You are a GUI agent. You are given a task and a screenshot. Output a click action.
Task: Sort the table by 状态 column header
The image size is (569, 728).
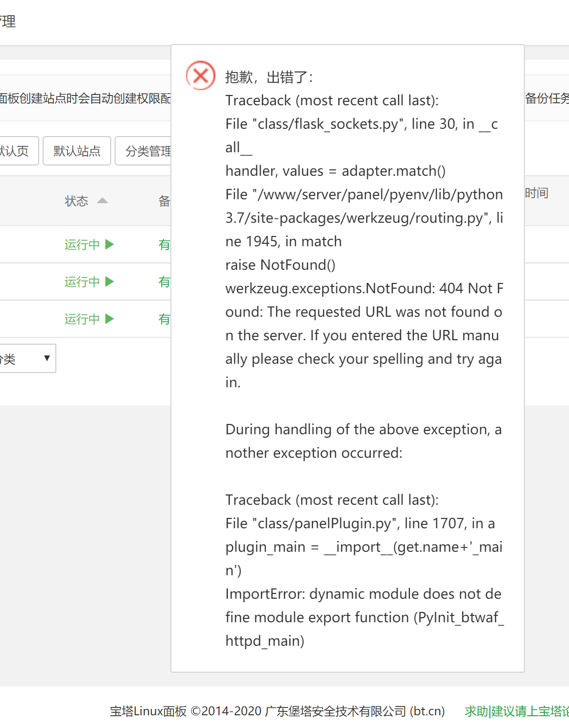(76, 201)
